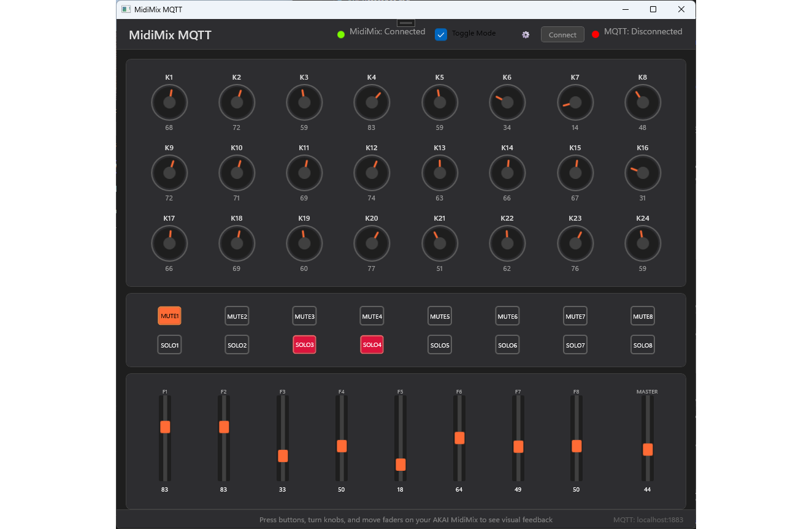The image size is (812, 529).
Task: Click knob K16 showing value 31
Action: 643,173
